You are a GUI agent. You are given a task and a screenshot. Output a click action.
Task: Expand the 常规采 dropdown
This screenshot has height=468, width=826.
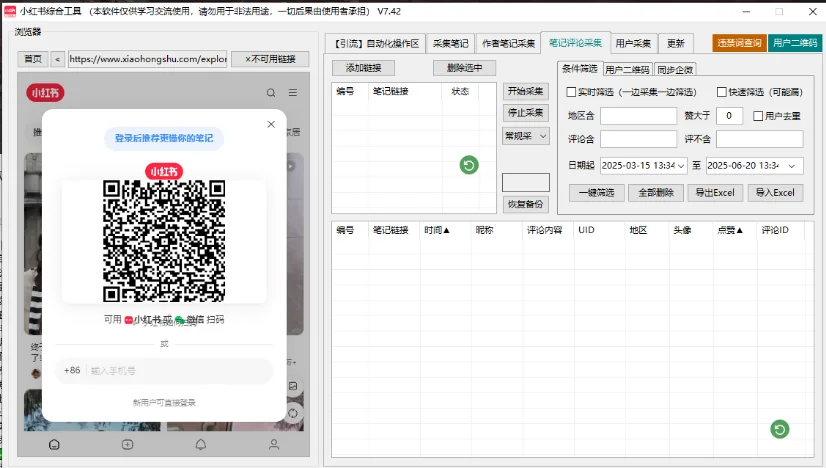pos(526,136)
